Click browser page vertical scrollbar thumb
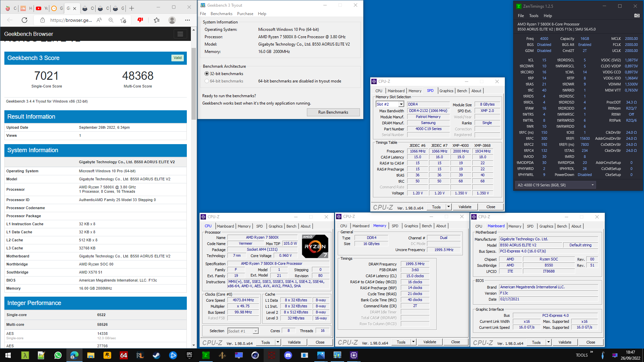Screen dimensions: 644x362 click(194, 84)
